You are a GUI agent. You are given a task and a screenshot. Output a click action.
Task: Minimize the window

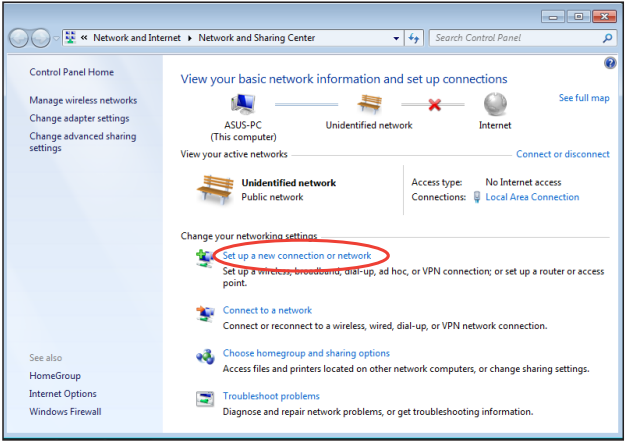[553, 17]
